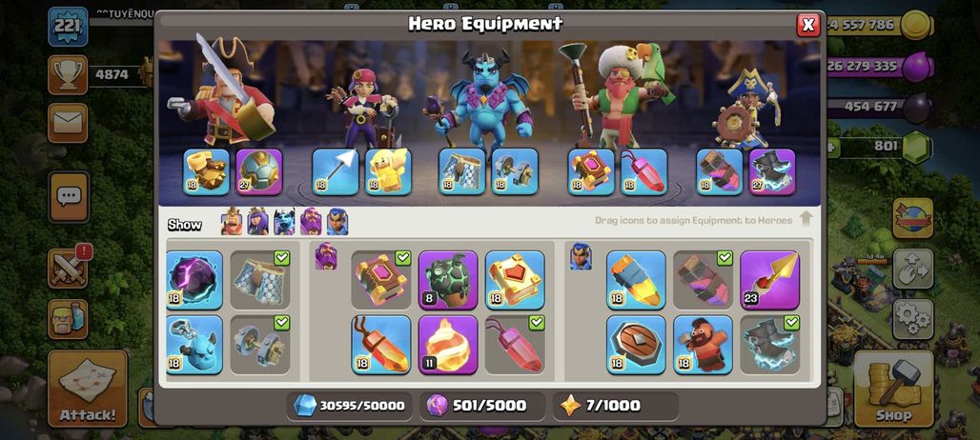
Task: Close the Hero Equipment window
Action: point(808,25)
